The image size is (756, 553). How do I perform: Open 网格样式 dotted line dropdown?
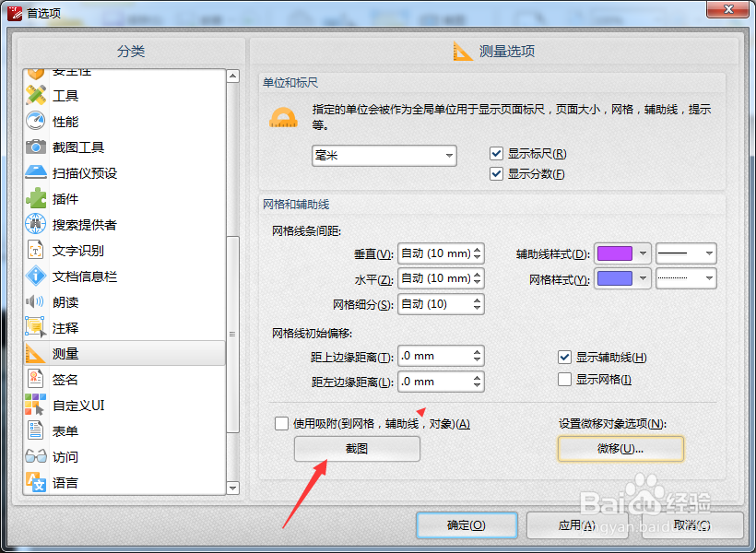[686, 278]
